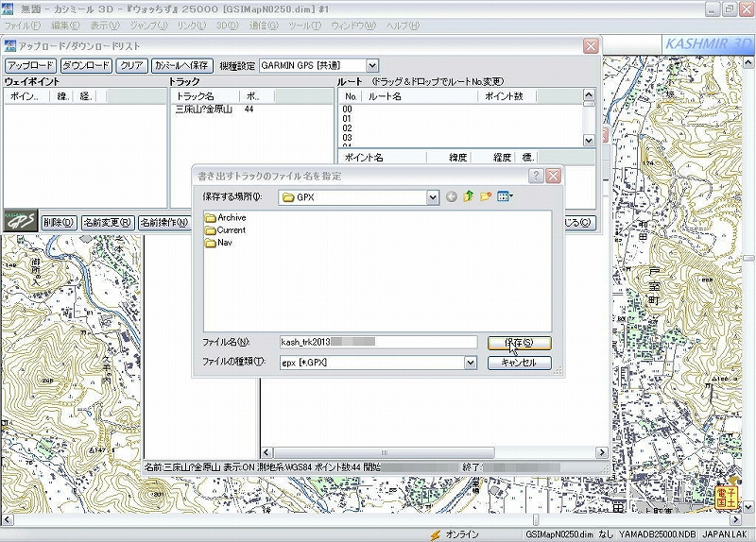The image size is (756, 542).
Task: Click the アップロード upload button
Action: pyautogui.click(x=31, y=65)
